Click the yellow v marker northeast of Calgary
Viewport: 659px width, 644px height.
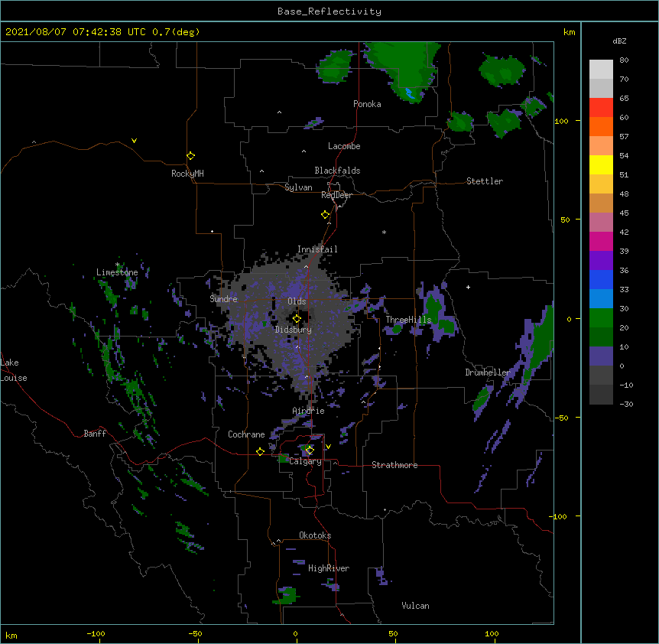(328, 447)
